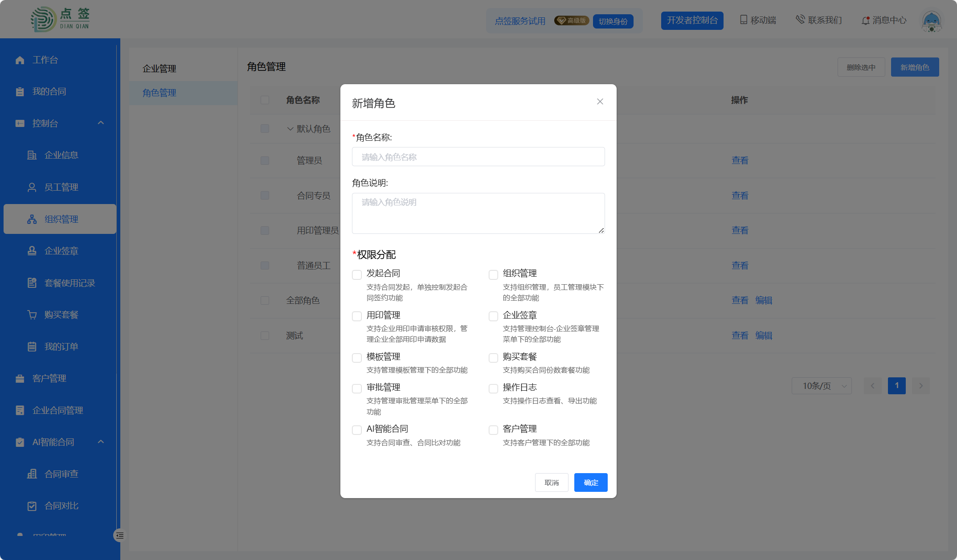957x560 pixels.
Task: Click the 员工管理 person icon
Action: (x=32, y=187)
